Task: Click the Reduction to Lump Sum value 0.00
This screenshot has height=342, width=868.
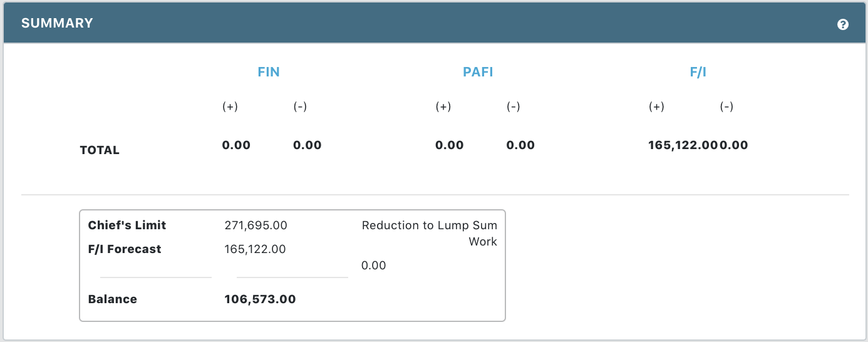Action: 374,266
